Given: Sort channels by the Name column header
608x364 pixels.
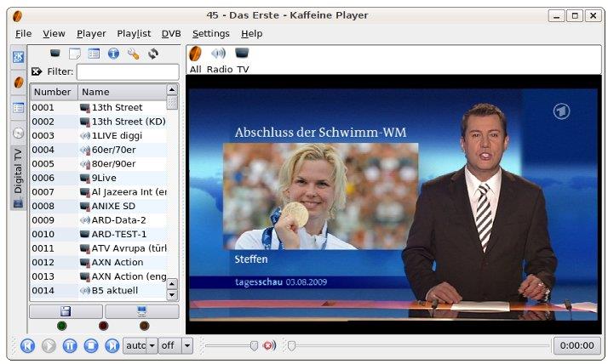Looking at the screenshot, I should 122,92.
